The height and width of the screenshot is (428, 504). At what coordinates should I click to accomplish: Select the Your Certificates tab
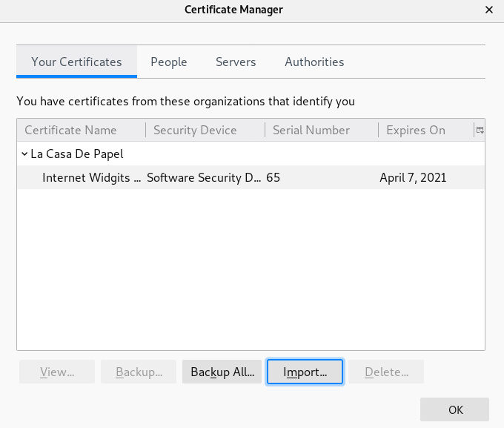point(76,62)
